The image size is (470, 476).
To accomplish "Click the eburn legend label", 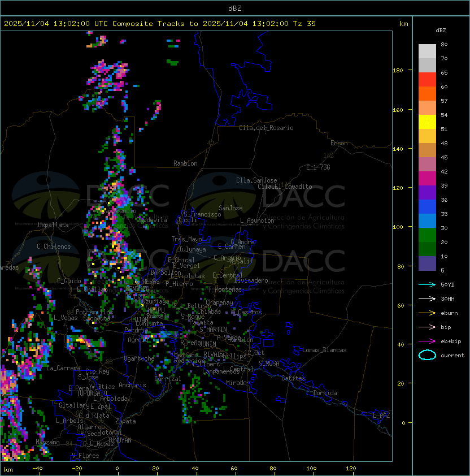I will pos(449,313).
